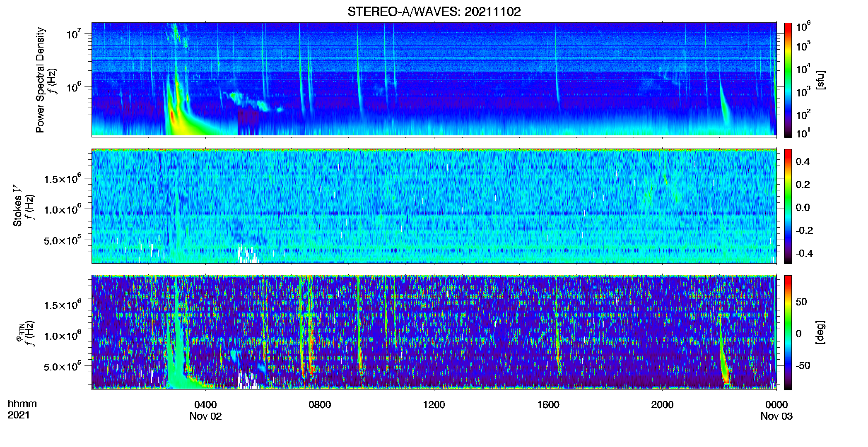The image size is (868, 447).
Task: Click the 1200 time tick label
Action: (434, 404)
